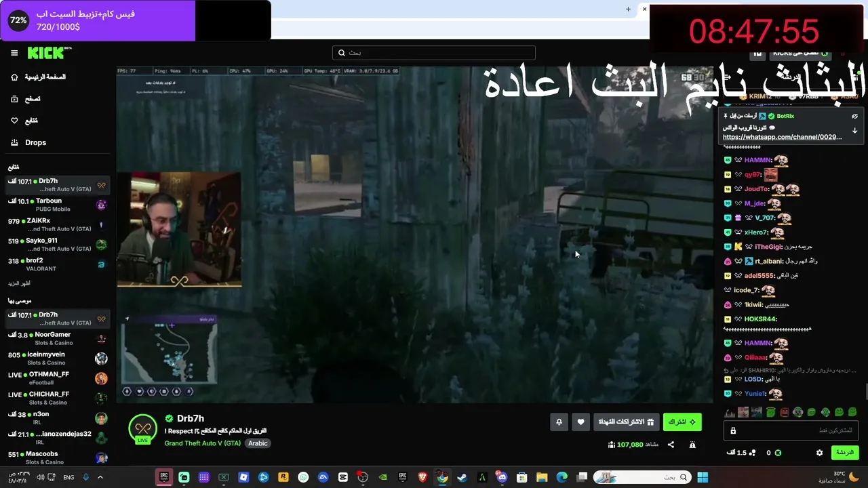Report the stream using the alert icon
This screenshot has width=868, height=488.
692,445
